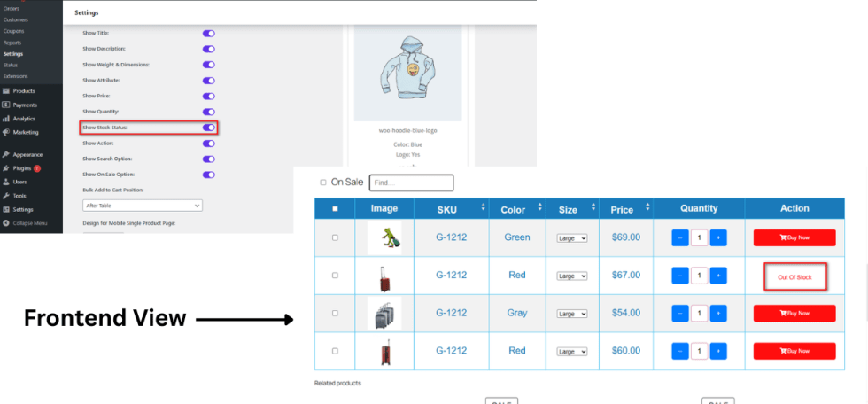Decrease quantity in the Green row
This screenshot has width=868, height=404.
point(680,238)
